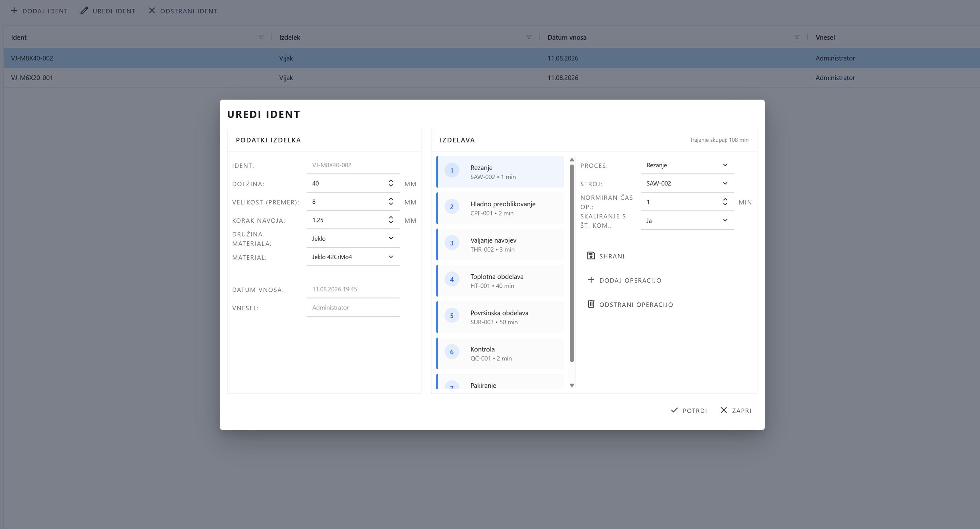Select step number 6 badge for Kontrola
This screenshot has height=529, width=980.
452,352
